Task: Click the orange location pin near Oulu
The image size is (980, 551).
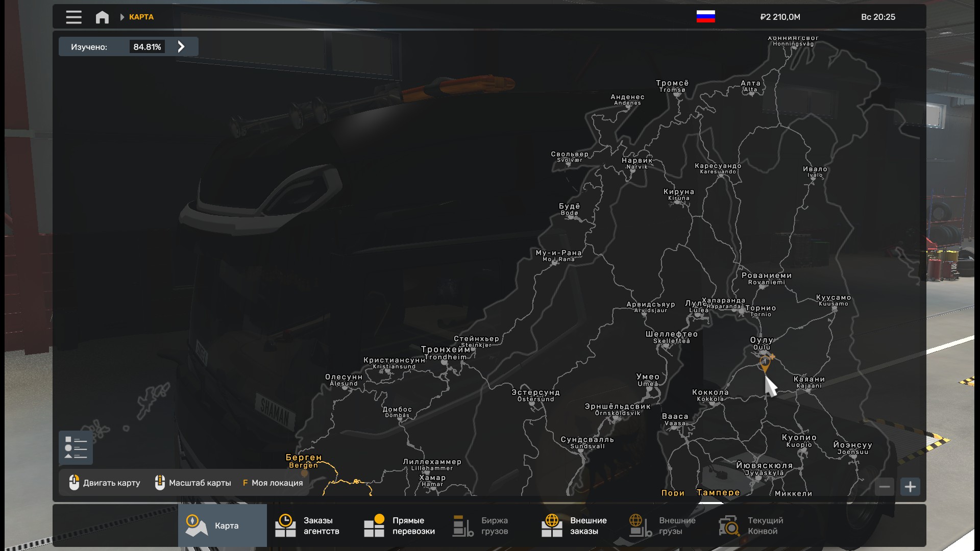Action: pyautogui.click(x=765, y=363)
